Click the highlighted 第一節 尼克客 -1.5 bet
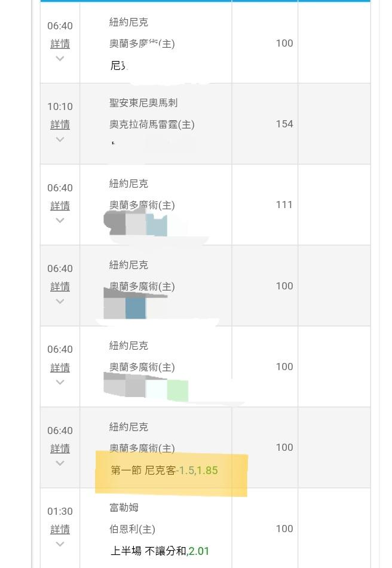The image size is (392, 568). tap(164, 471)
